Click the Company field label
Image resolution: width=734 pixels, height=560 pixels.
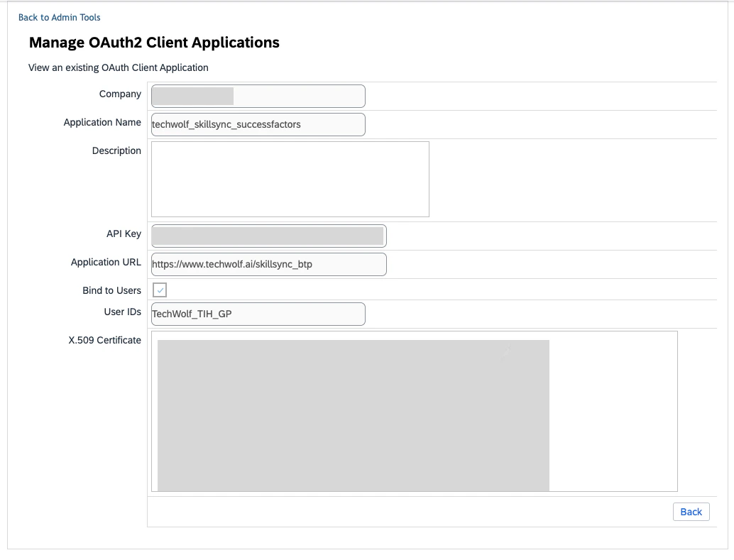pos(120,93)
